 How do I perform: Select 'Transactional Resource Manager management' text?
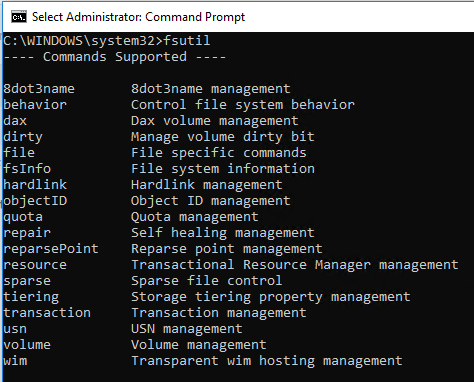[x=295, y=265]
